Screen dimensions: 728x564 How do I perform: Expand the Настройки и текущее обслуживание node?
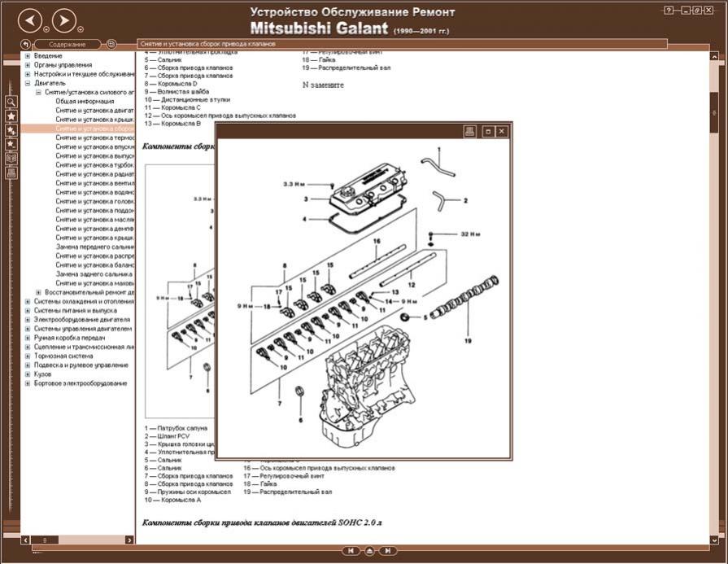coord(28,74)
